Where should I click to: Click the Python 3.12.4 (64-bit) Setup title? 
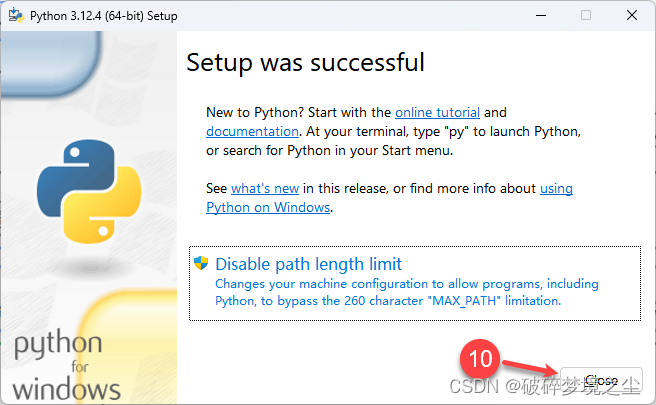104,16
